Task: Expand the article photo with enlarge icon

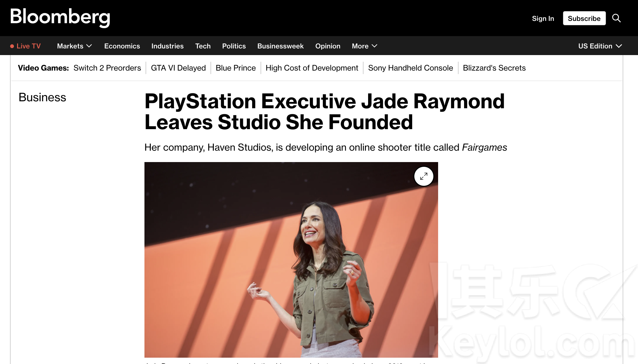Action: [x=424, y=176]
